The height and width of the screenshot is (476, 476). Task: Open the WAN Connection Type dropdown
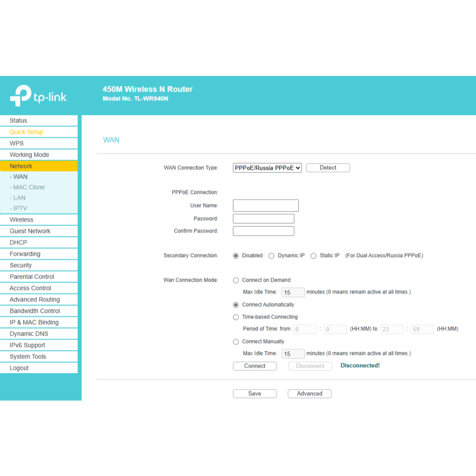(x=267, y=168)
